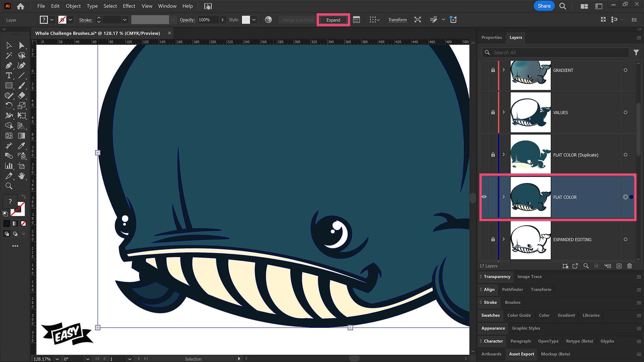Image resolution: width=644 pixels, height=362 pixels.
Task: Select the Eraser tool
Action: (22, 96)
